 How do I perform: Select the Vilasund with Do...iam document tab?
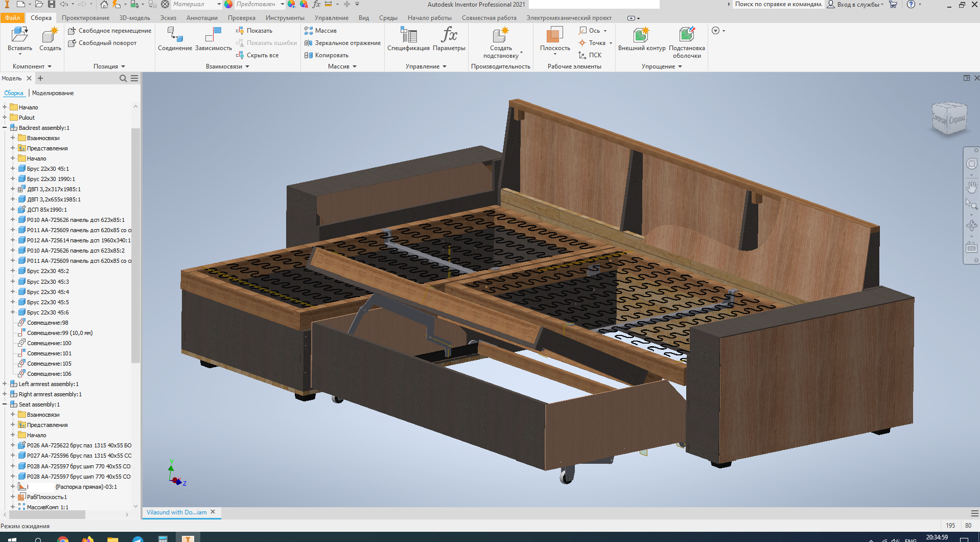tap(176, 512)
